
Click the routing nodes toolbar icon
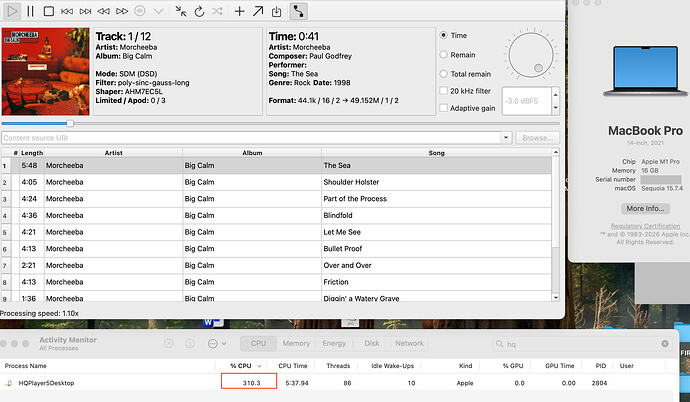click(x=298, y=11)
